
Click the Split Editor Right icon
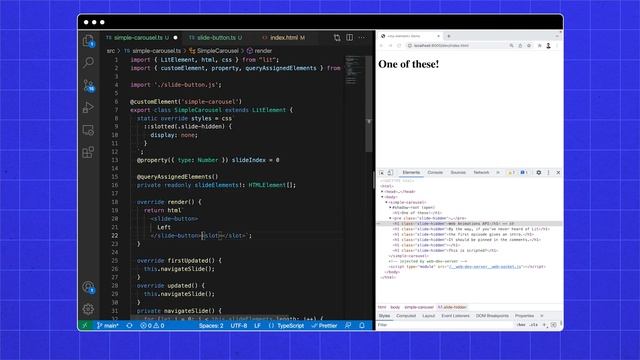(x=349, y=38)
